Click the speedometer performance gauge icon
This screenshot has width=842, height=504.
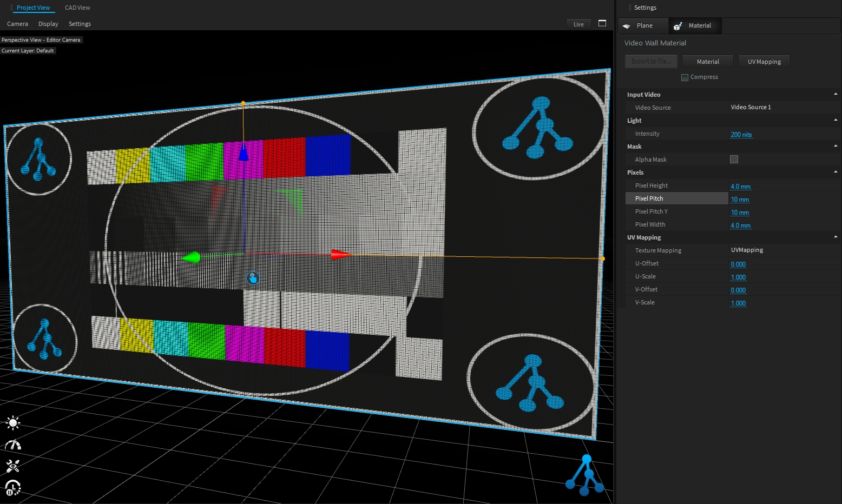[x=12, y=445]
